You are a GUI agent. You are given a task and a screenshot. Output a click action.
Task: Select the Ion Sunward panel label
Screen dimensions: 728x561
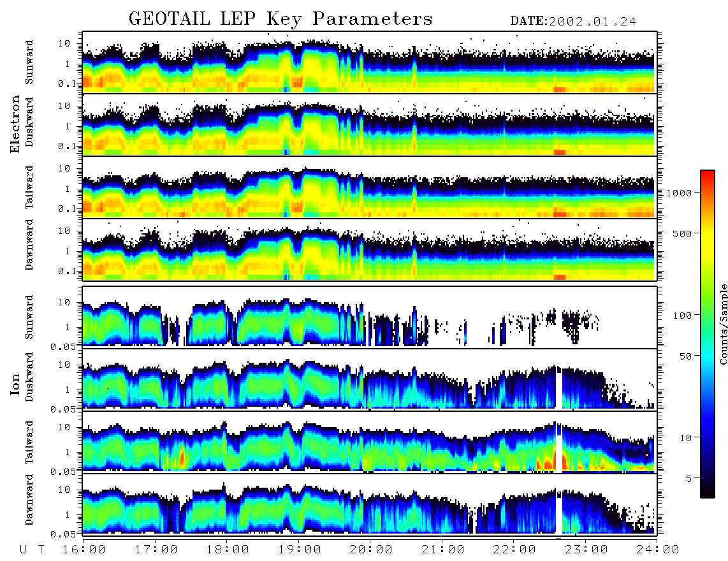pos(29,317)
